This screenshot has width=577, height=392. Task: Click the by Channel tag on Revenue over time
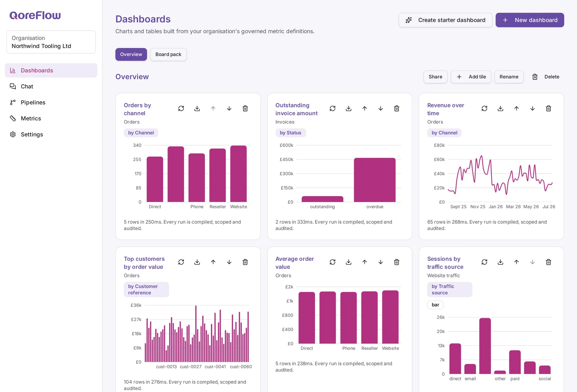pos(444,133)
